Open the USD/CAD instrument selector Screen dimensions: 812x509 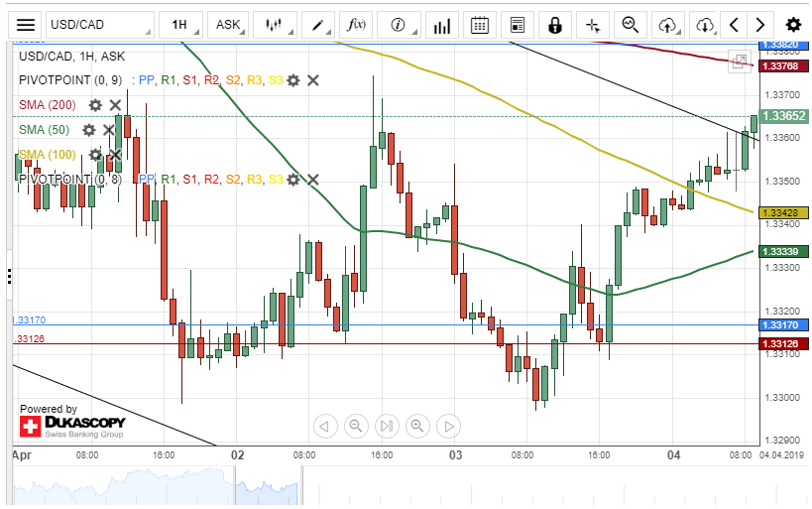click(x=100, y=25)
